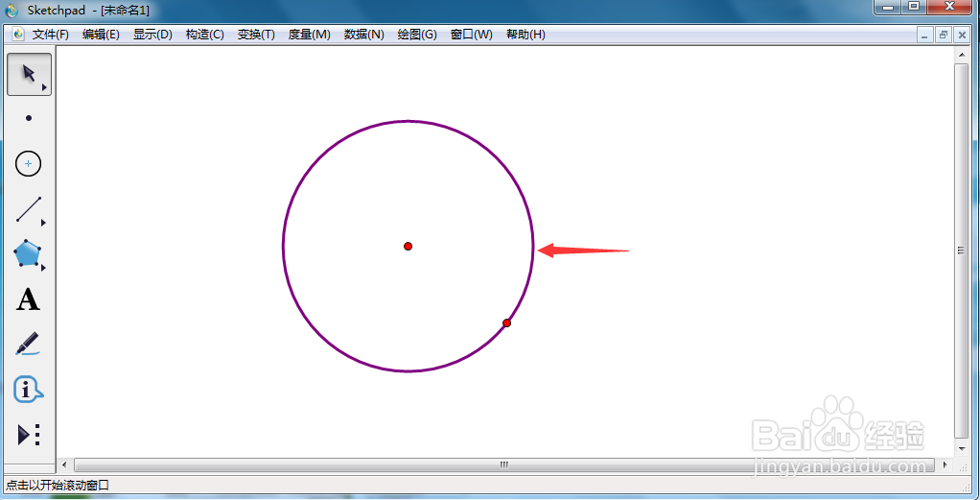
Task: Select the red point on the circle
Action: [507, 322]
